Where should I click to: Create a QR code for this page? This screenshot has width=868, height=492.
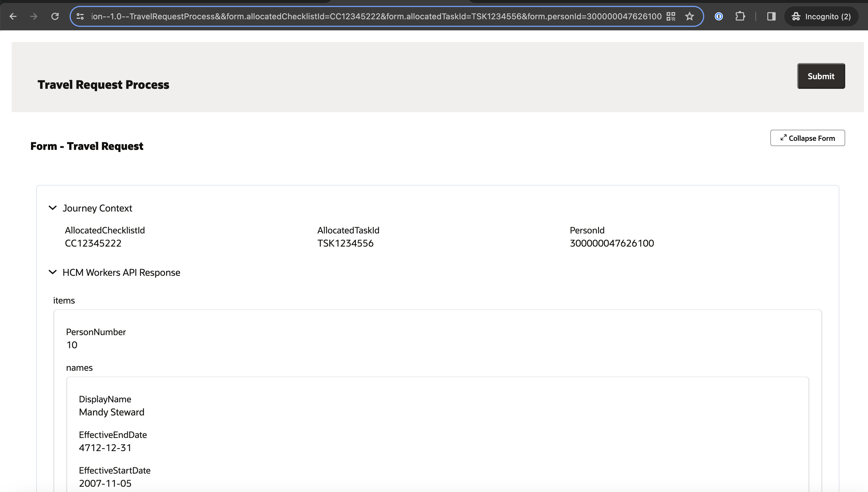[x=671, y=16]
